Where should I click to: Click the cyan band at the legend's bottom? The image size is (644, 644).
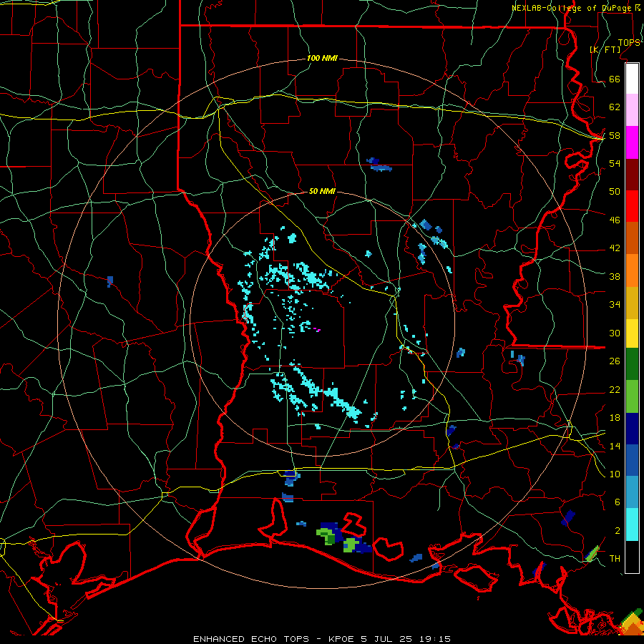[632, 525]
